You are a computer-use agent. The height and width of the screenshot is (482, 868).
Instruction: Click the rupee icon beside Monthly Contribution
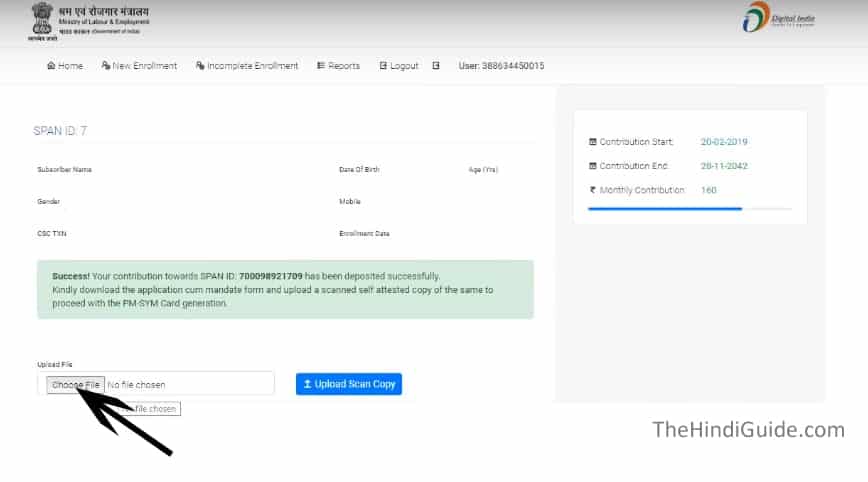(x=593, y=190)
